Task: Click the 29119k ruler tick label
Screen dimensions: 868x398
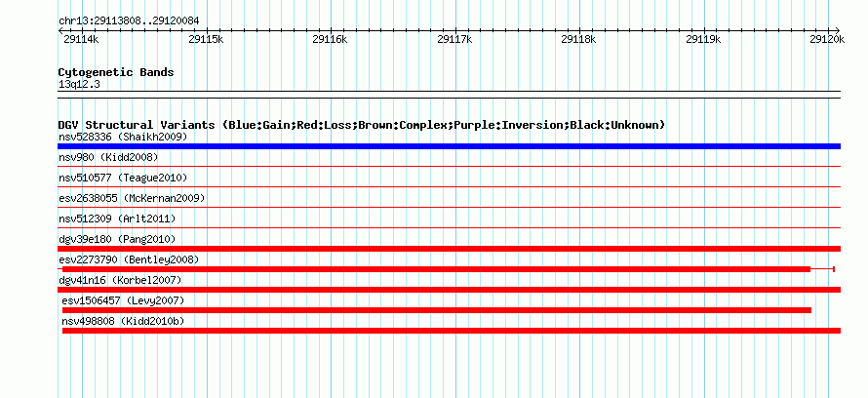Action: click(702, 39)
